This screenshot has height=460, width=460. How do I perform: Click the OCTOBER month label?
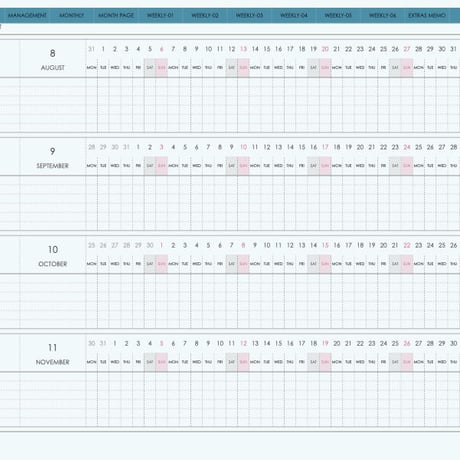[x=53, y=264]
